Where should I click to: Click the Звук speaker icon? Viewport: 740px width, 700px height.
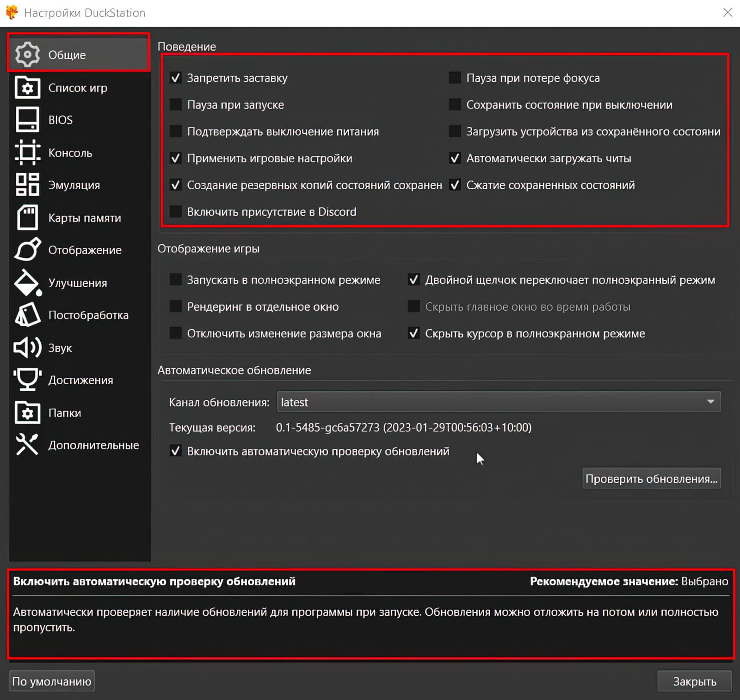[27, 348]
